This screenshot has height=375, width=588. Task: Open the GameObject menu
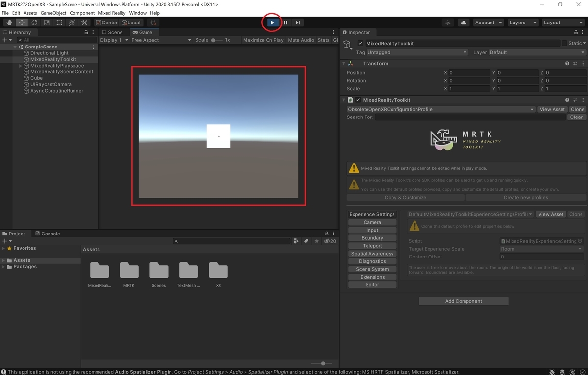point(53,13)
